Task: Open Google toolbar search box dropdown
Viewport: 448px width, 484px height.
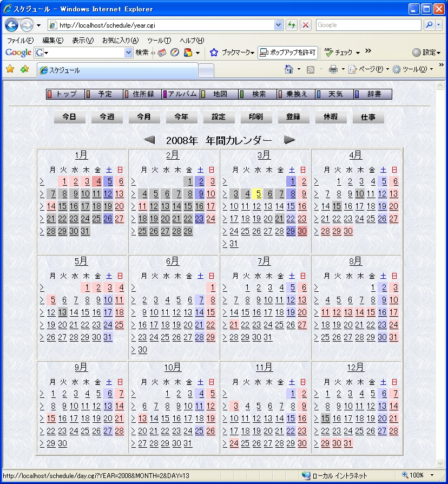Action: tap(128, 53)
